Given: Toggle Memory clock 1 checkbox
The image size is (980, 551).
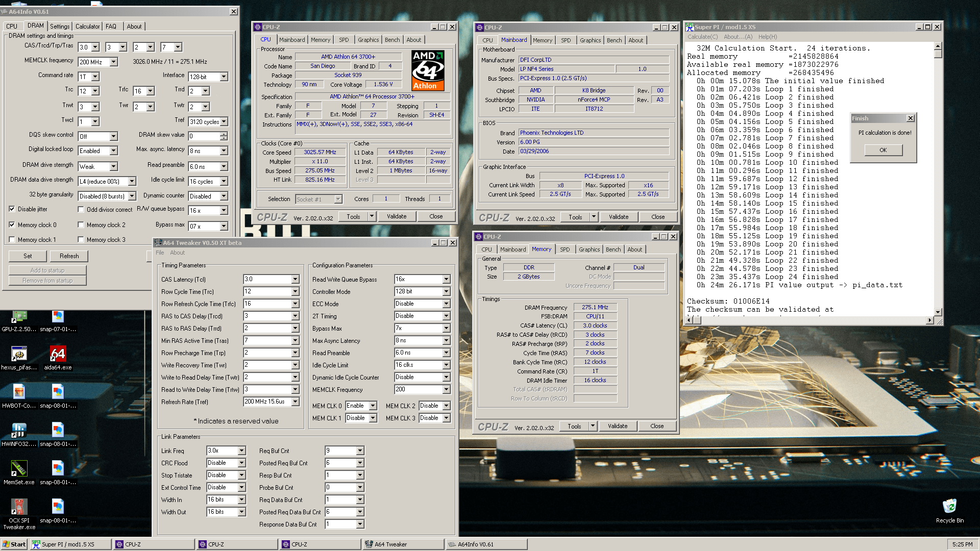Looking at the screenshot, I should point(12,239).
